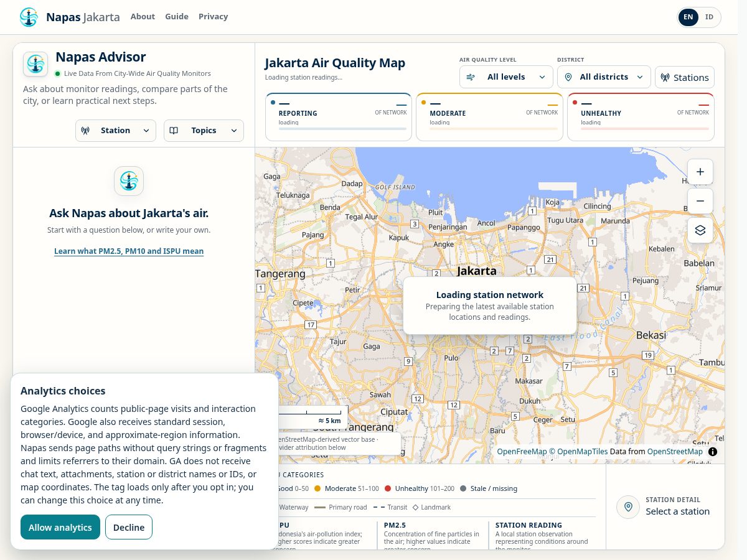The image size is (747, 560).
Task: Open the OpenMapTiles attribution link
Action: tap(578, 452)
